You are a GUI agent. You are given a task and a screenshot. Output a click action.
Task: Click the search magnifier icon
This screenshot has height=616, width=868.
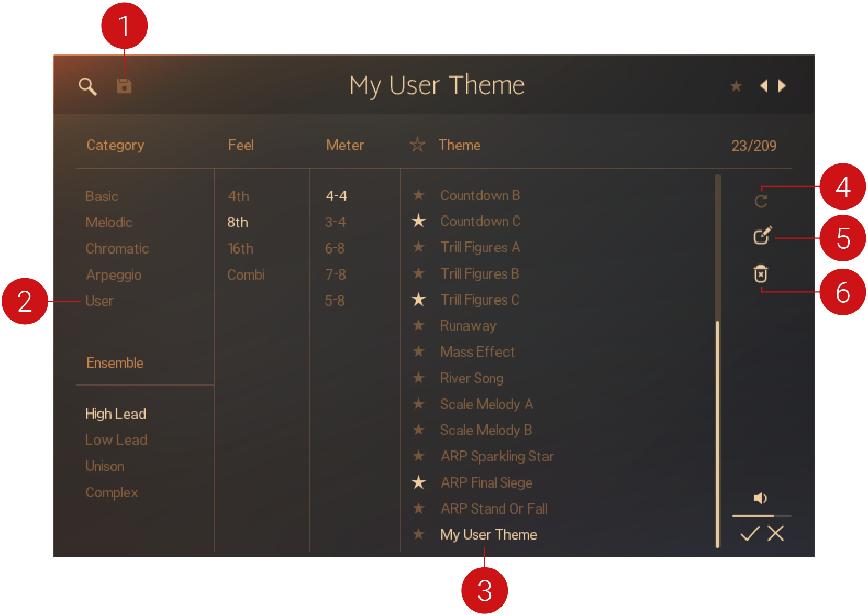88,86
